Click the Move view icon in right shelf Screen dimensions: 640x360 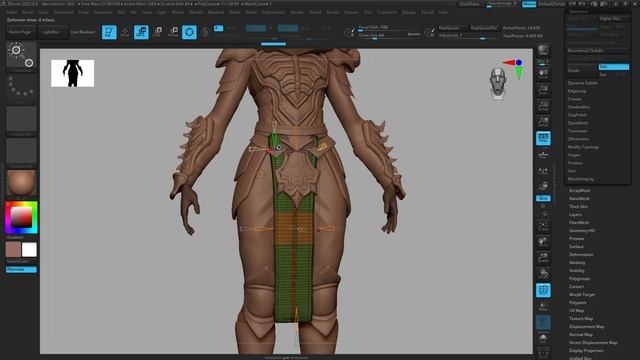pos(543,242)
